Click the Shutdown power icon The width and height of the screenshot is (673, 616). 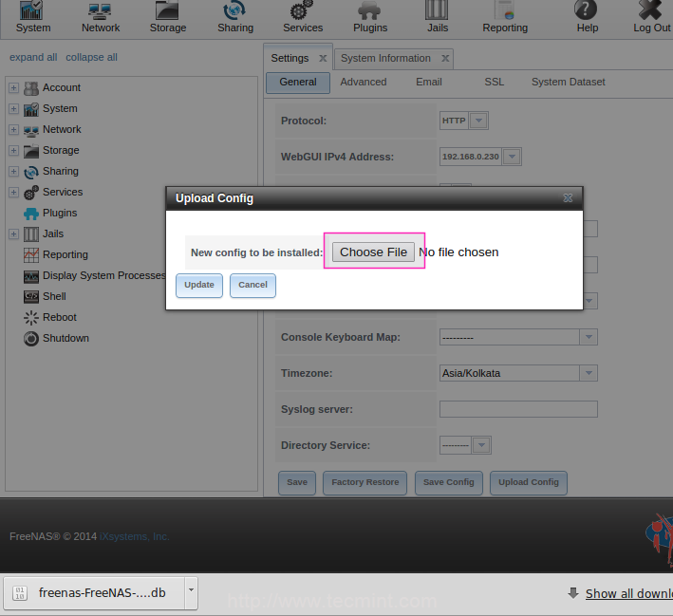pos(31,339)
